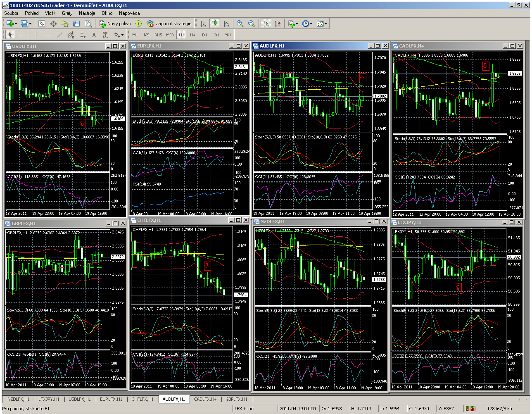Click the Profiles toolbar icon
Screen dimensions: 532x414
pyautogui.click(x=24, y=24)
